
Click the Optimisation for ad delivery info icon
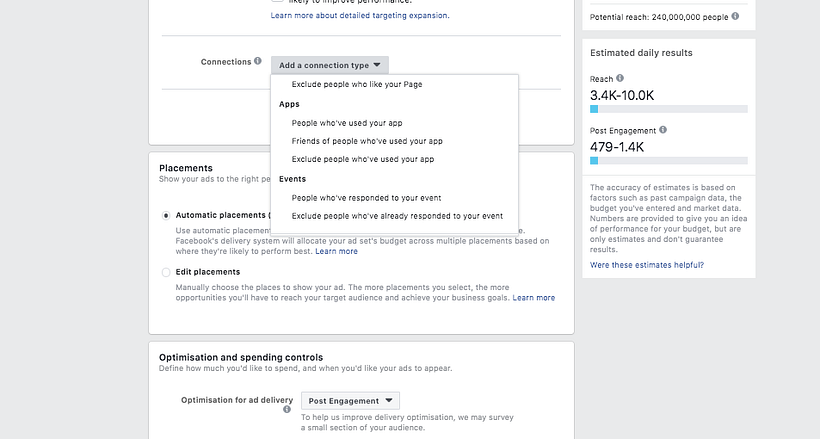[287, 410]
